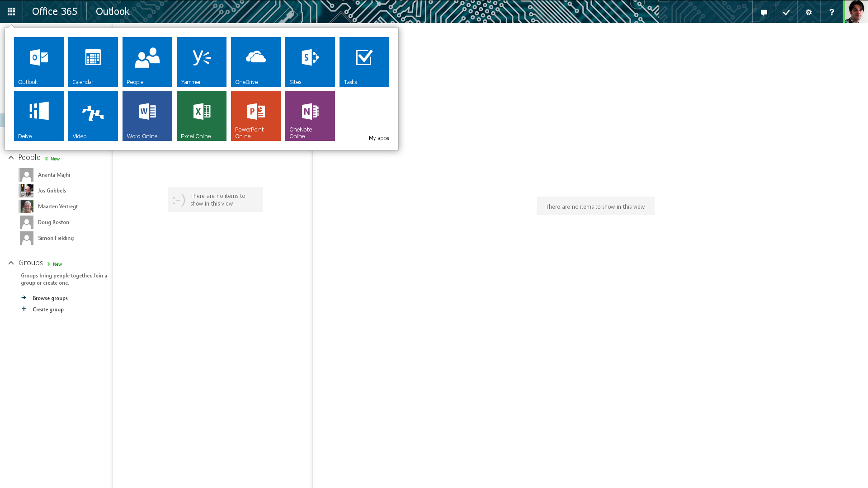Click Create group link
This screenshot has width=868, height=488.
(x=48, y=310)
